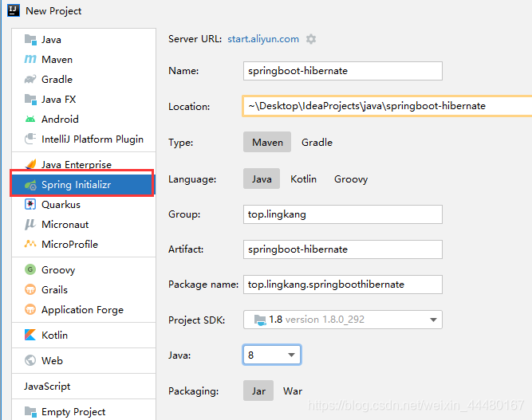Viewport: 532px width, 420px height.
Task: Select Java Enterprise entry
Action: coord(84,164)
